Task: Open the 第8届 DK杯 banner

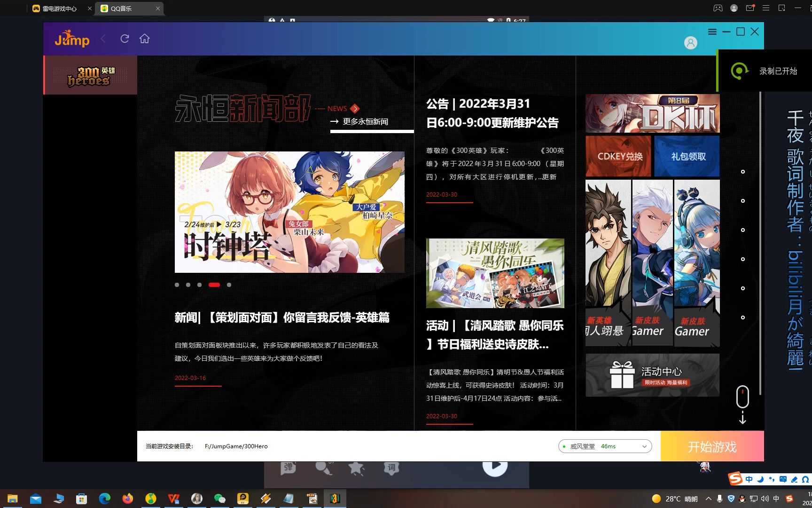Action: click(x=652, y=113)
